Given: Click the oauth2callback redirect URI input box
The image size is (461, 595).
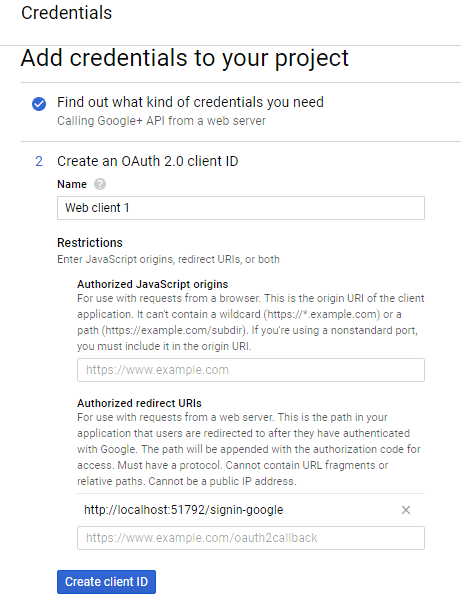Looking at the screenshot, I should 251,538.
